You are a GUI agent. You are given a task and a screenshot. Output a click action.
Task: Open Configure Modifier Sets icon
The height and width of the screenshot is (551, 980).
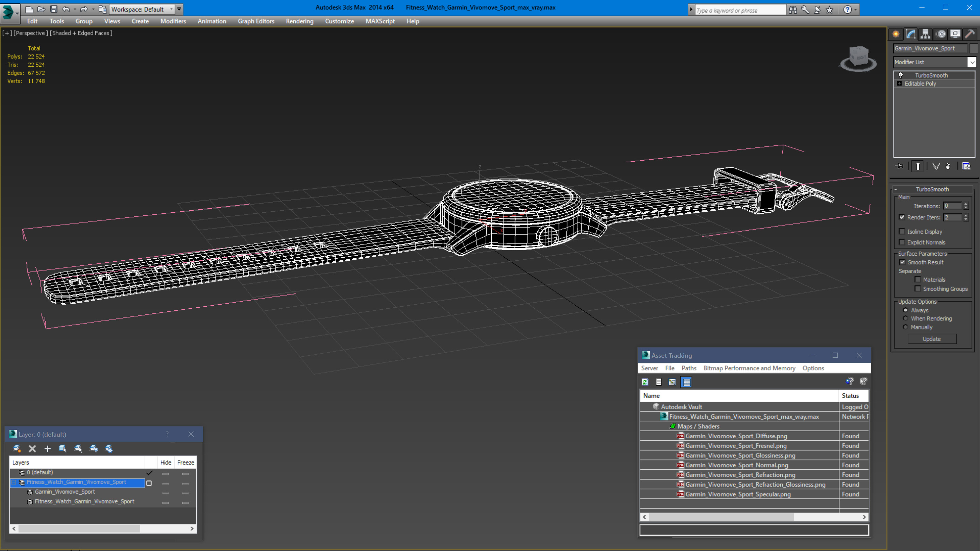coord(966,166)
